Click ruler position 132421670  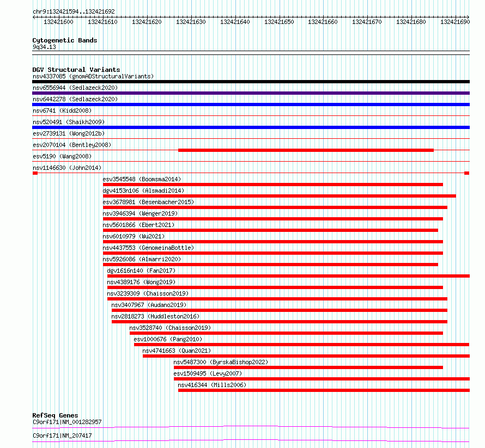pyautogui.click(x=367, y=22)
